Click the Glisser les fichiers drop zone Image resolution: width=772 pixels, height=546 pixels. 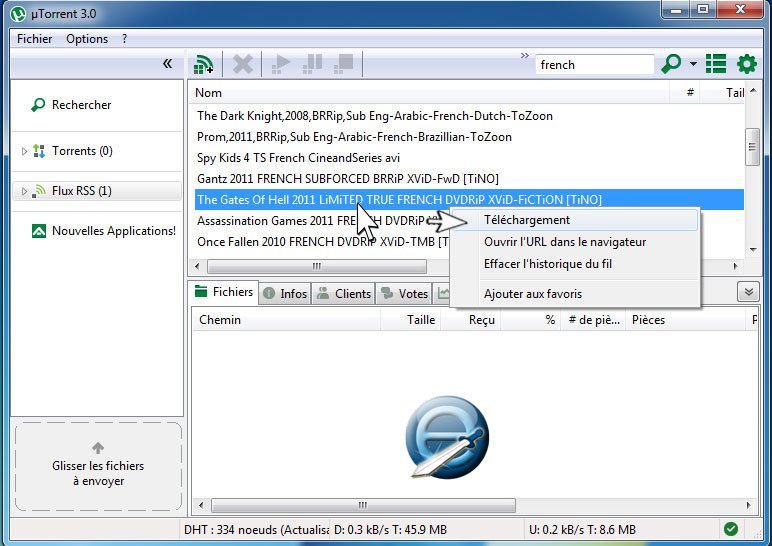coord(98,466)
